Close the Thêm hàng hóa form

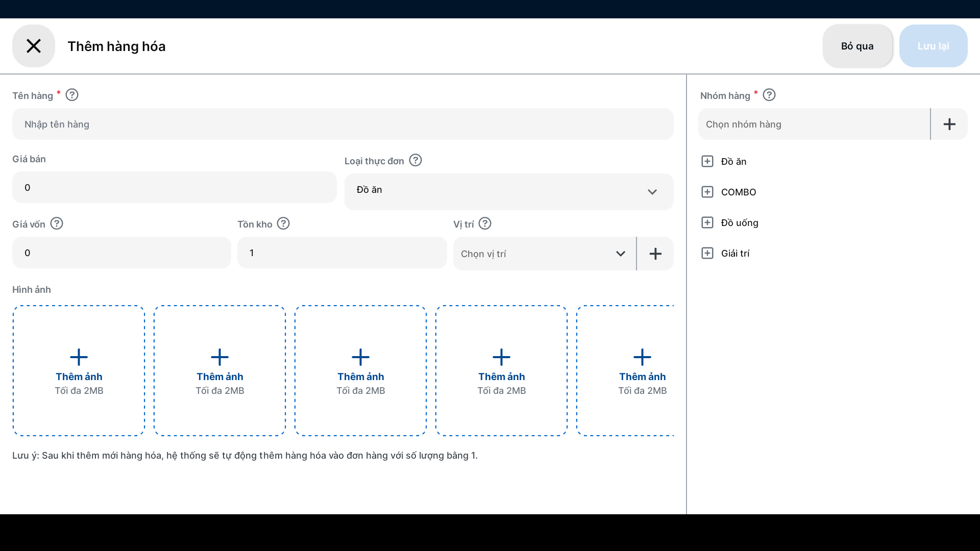(34, 46)
